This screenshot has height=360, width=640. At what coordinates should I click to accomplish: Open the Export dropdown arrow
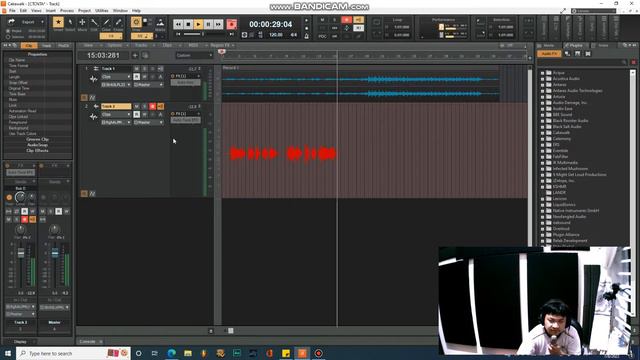coord(42,22)
